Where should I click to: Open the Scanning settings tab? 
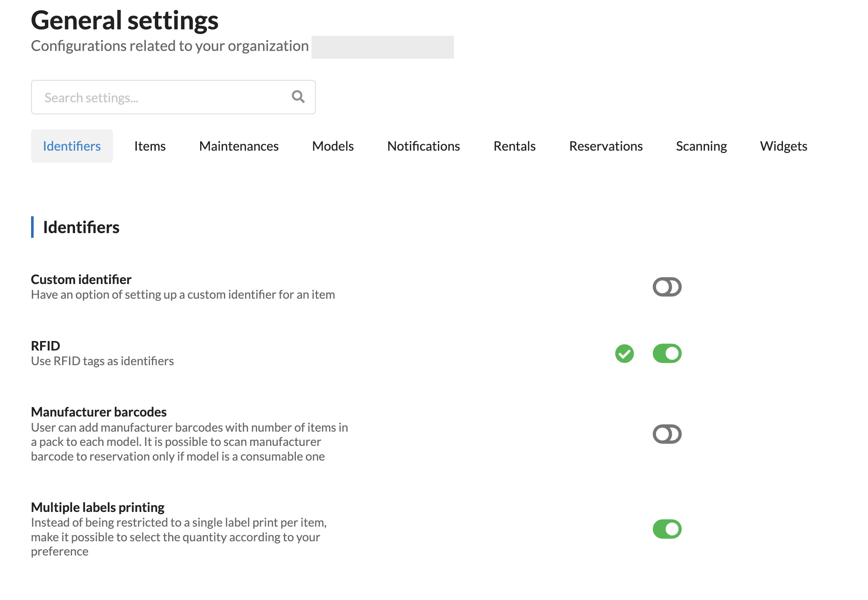coord(701,146)
